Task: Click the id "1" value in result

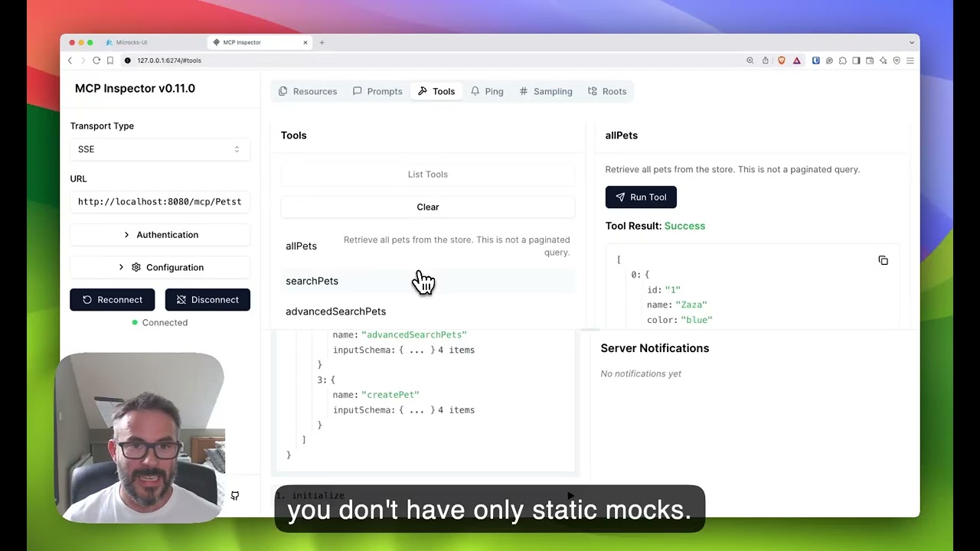Action: click(x=672, y=290)
